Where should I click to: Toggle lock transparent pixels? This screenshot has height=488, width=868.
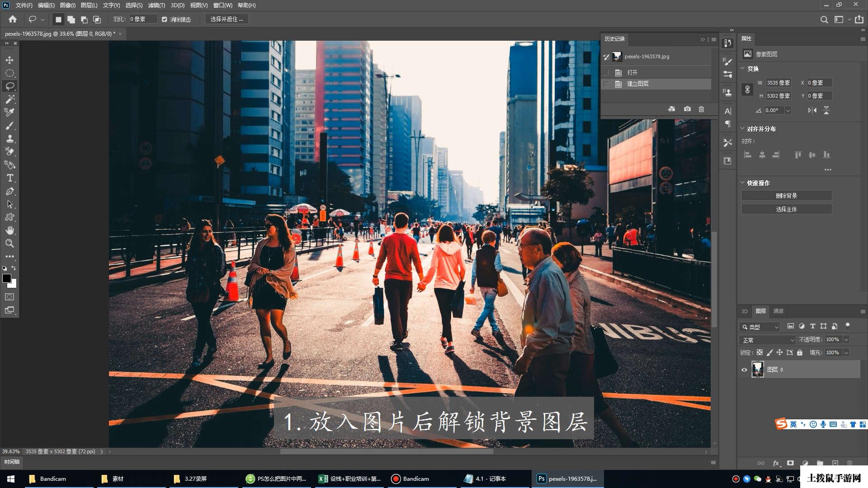pos(759,352)
